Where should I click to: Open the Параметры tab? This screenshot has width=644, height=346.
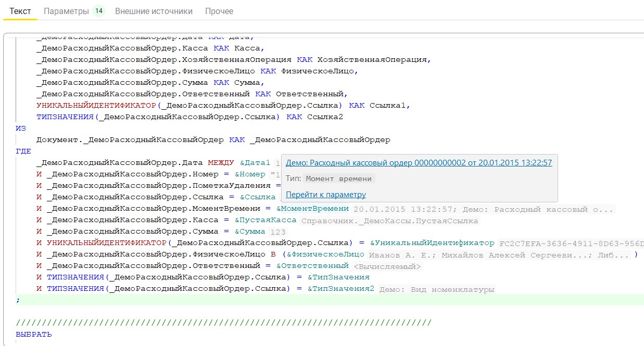click(x=67, y=11)
